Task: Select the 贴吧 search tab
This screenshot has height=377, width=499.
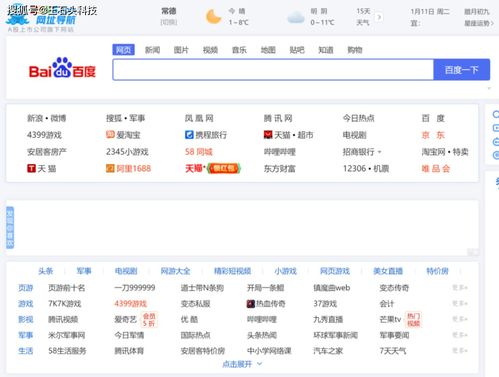Action: (297, 50)
